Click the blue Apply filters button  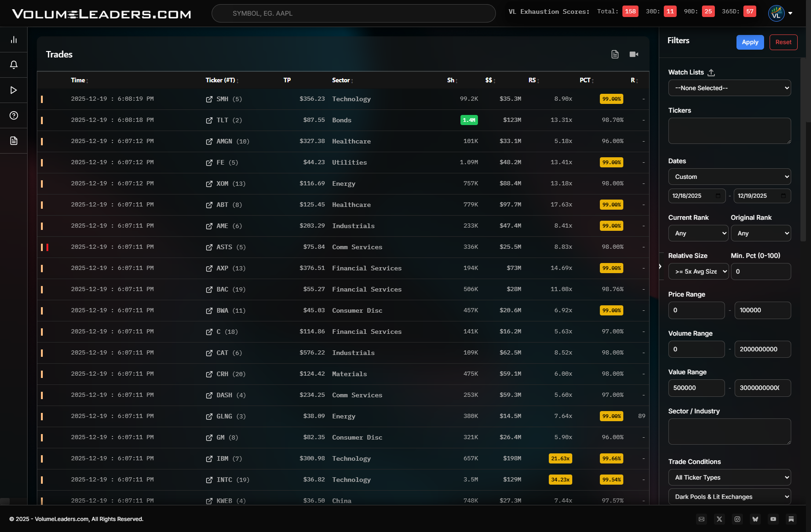click(x=750, y=42)
